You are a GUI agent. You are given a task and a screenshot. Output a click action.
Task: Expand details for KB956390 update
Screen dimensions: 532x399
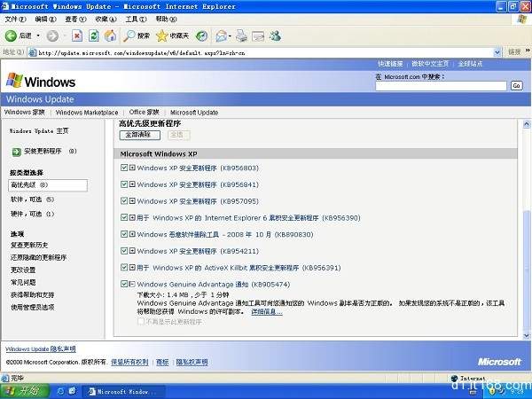[x=132, y=217]
